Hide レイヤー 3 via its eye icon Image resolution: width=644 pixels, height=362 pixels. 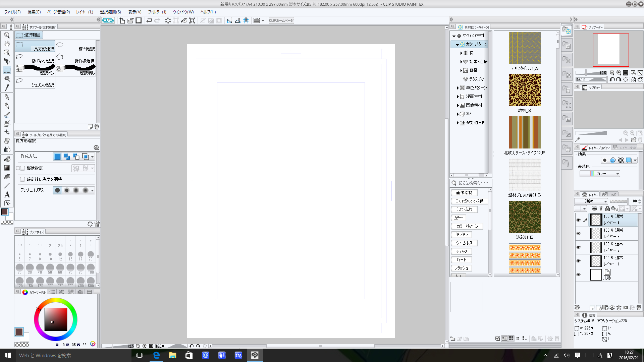coord(578,233)
